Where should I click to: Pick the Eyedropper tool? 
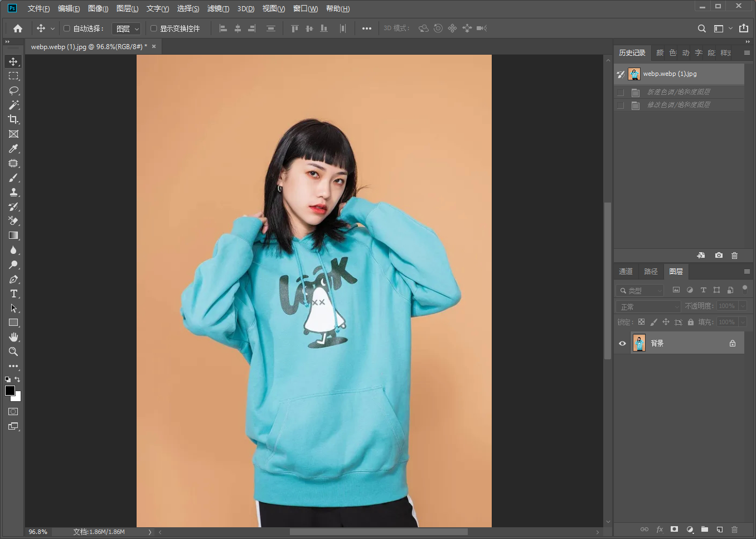(13, 148)
